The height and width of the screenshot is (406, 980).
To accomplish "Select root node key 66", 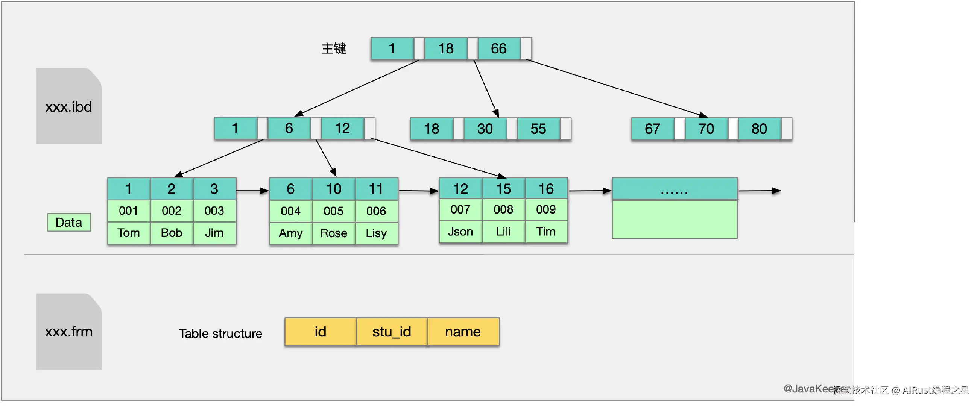I will (499, 48).
